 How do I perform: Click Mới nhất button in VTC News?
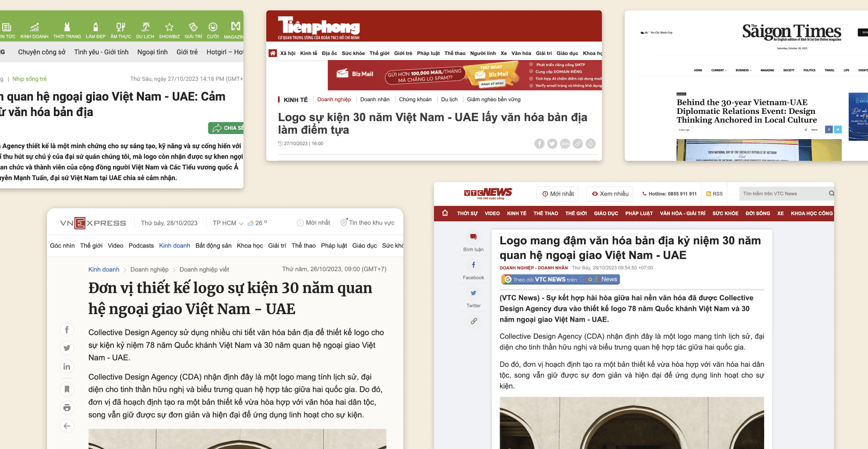[558, 194]
